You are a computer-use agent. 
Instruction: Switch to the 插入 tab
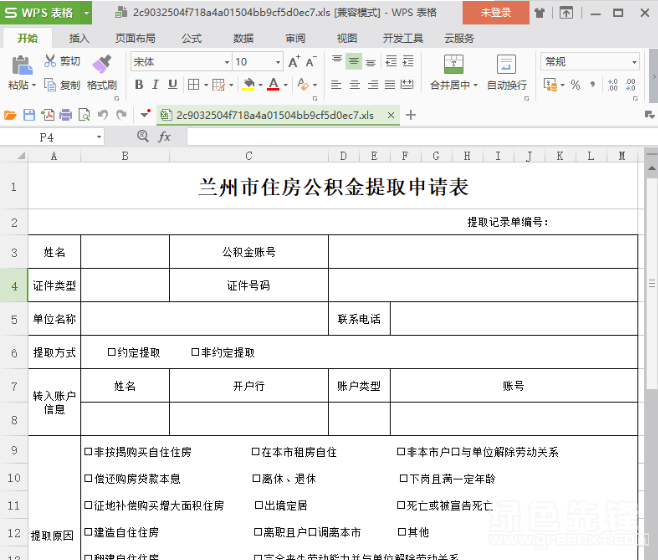(79, 39)
